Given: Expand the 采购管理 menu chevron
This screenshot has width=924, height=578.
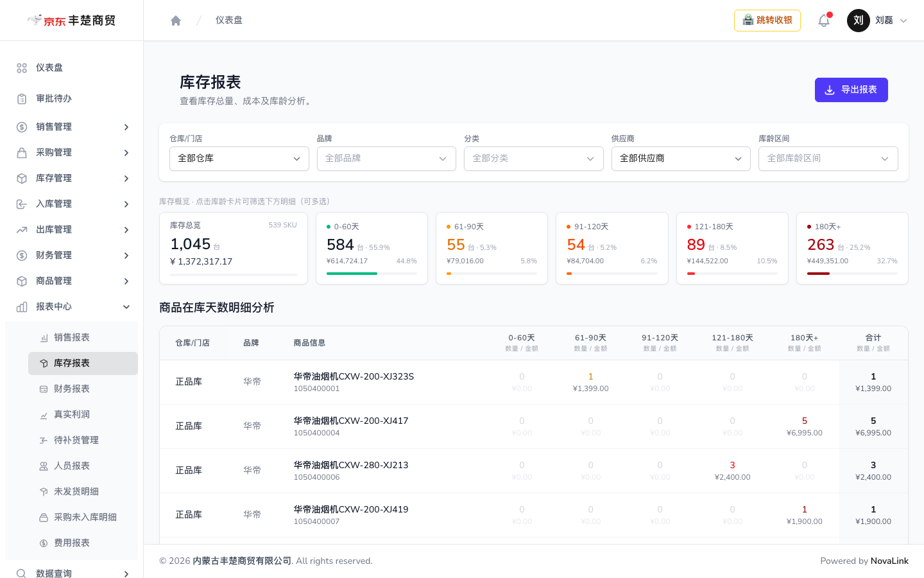Looking at the screenshot, I should point(126,153).
